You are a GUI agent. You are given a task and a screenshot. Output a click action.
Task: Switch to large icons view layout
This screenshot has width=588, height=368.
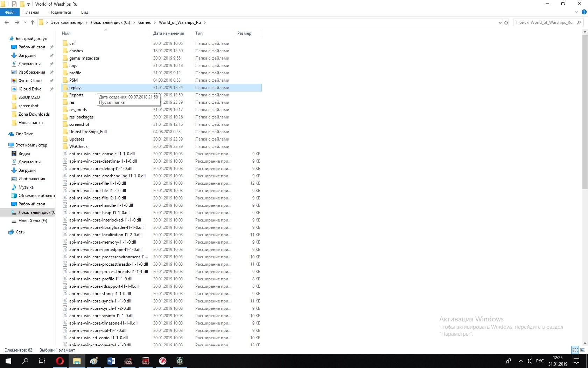583,350
